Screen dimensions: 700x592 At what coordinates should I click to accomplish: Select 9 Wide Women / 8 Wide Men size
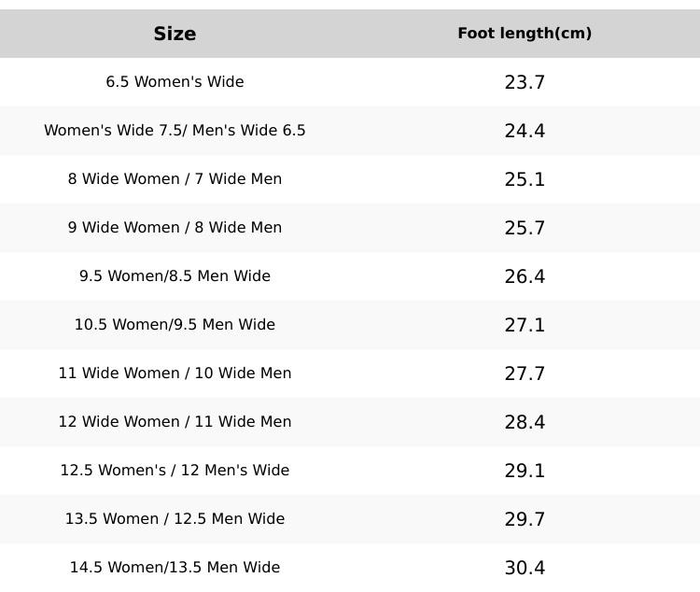pyautogui.click(x=175, y=228)
